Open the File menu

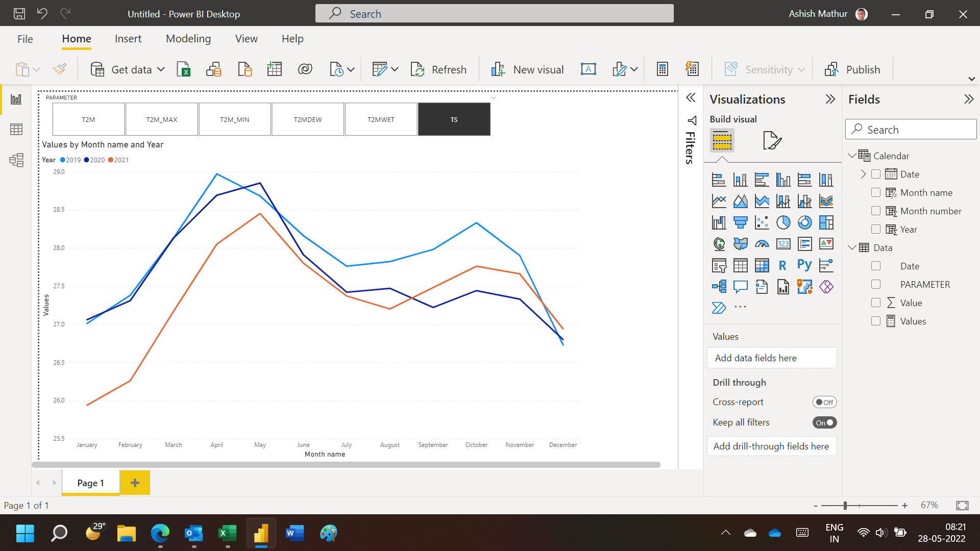[25, 39]
